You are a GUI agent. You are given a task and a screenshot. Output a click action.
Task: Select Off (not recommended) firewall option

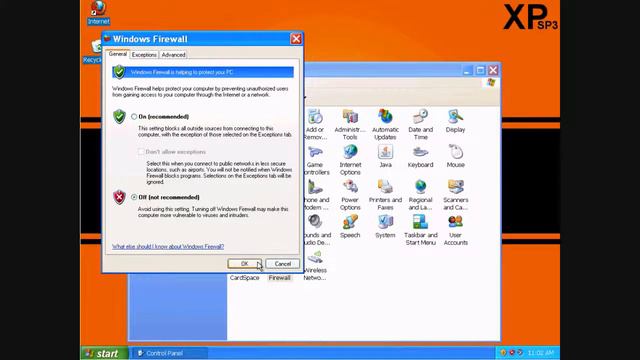[x=134, y=197]
